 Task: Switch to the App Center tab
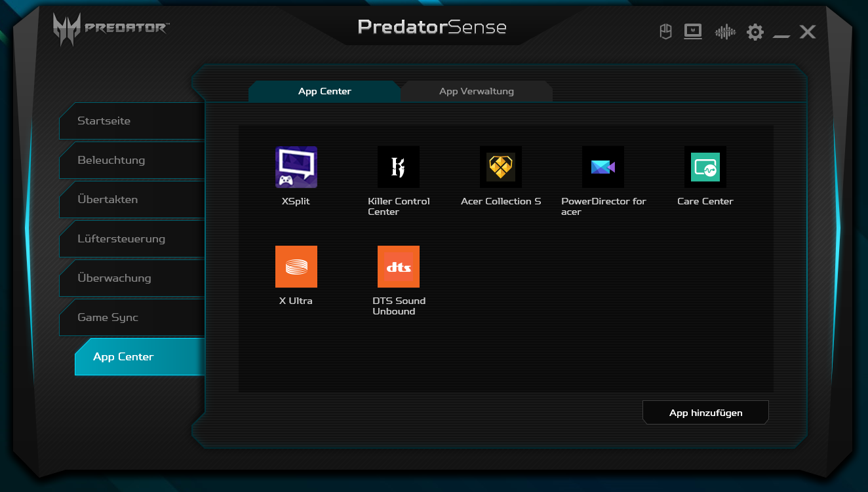tap(325, 92)
